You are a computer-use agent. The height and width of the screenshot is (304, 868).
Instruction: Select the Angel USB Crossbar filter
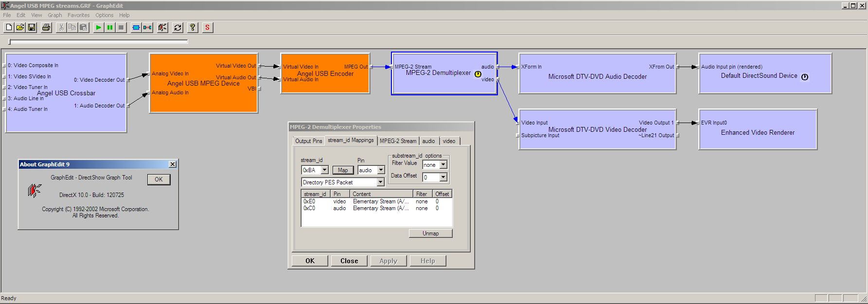coord(66,93)
